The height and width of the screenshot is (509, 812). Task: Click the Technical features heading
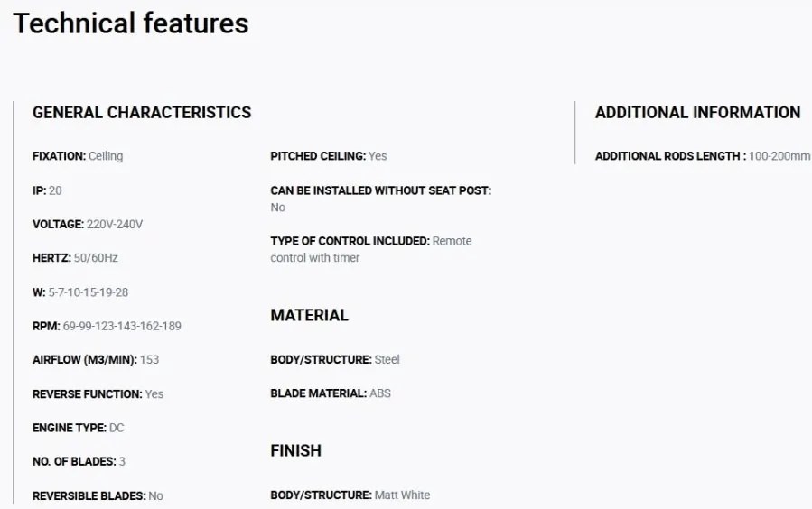point(130,23)
